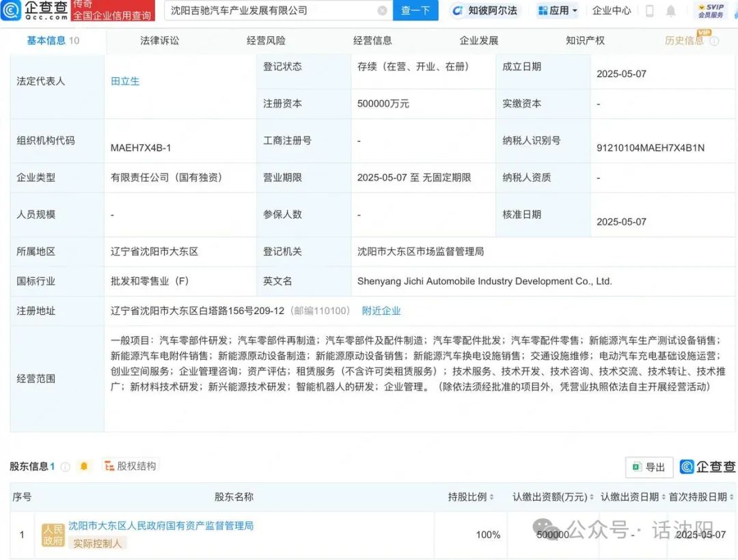Click the info icon beside 股东信息
The width and height of the screenshot is (738, 560).
66,466
